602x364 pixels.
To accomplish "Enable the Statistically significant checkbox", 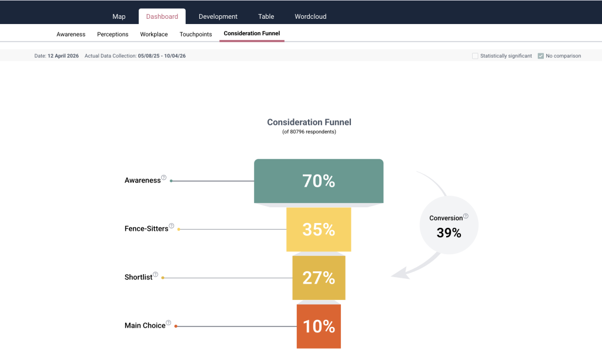I will point(475,56).
